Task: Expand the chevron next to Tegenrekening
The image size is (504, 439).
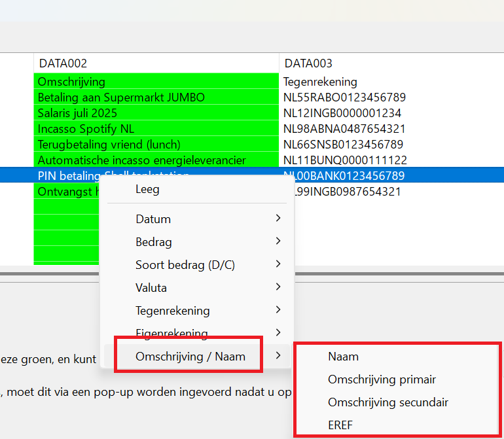Action: [278, 309]
